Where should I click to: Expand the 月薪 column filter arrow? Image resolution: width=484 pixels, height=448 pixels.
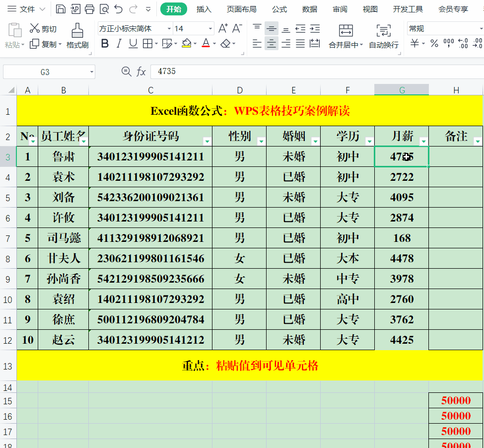pos(423,142)
